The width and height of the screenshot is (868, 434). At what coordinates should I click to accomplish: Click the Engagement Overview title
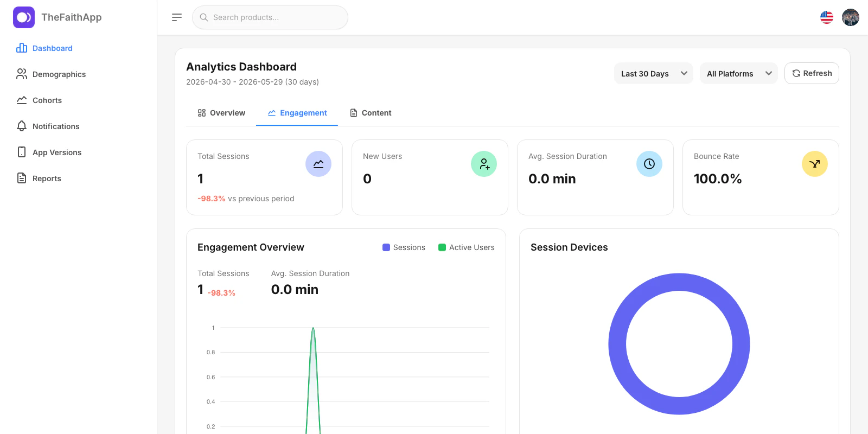coord(251,247)
